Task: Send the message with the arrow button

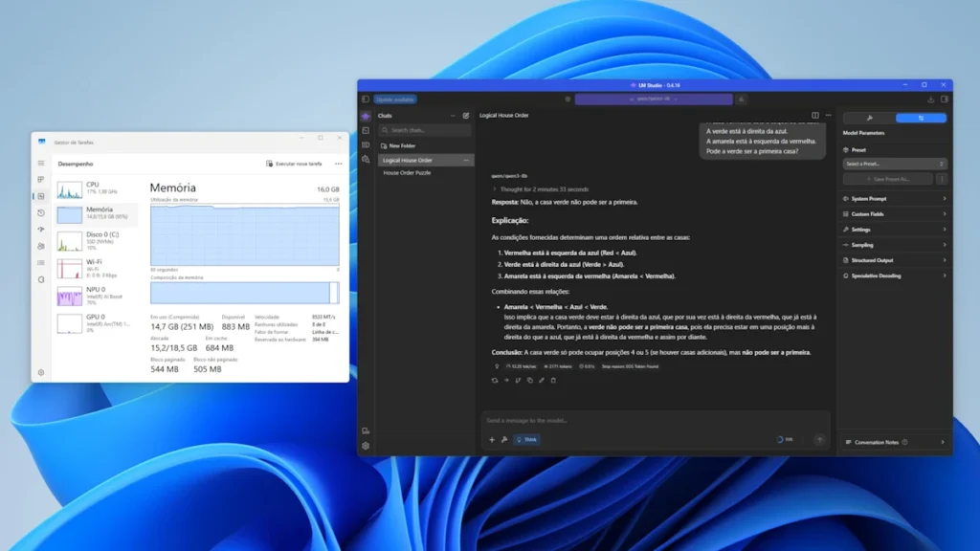Action: 819,440
